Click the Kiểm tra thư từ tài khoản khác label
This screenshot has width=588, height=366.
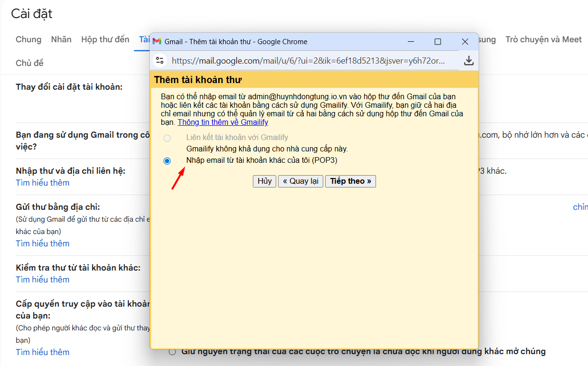click(78, 268)
